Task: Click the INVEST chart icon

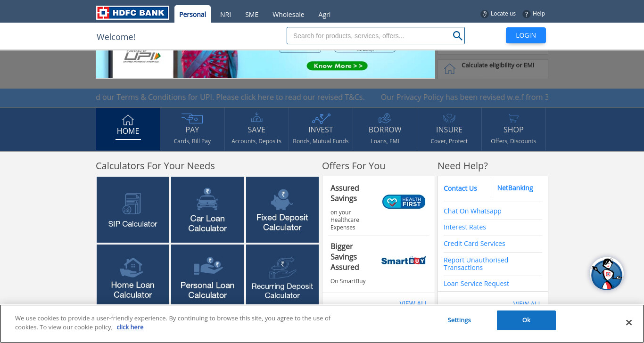Action: pos(321,118)
